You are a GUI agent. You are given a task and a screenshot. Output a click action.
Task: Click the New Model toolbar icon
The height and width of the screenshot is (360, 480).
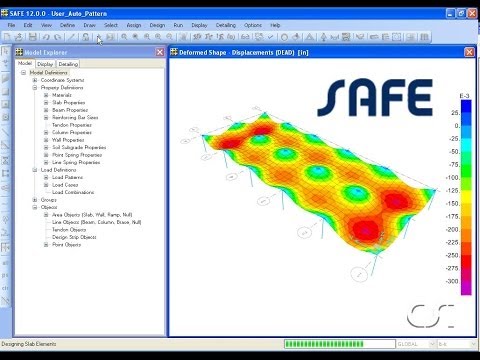point(7,37)
